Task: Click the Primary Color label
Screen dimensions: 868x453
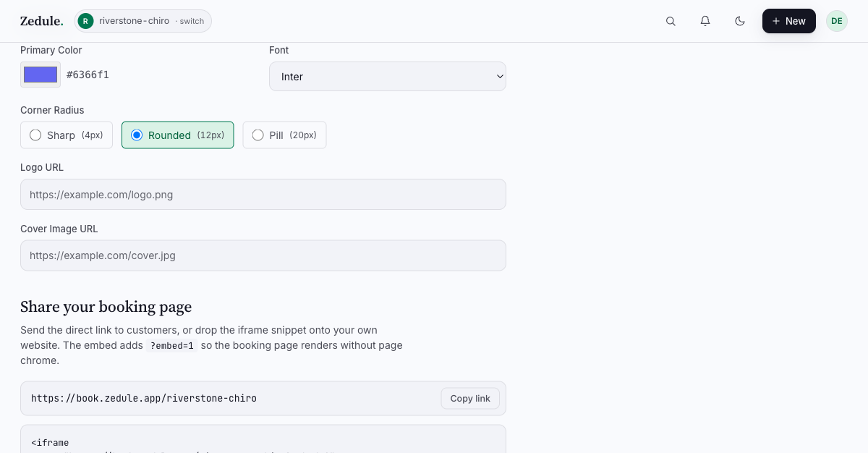Action: click(51, 50)
